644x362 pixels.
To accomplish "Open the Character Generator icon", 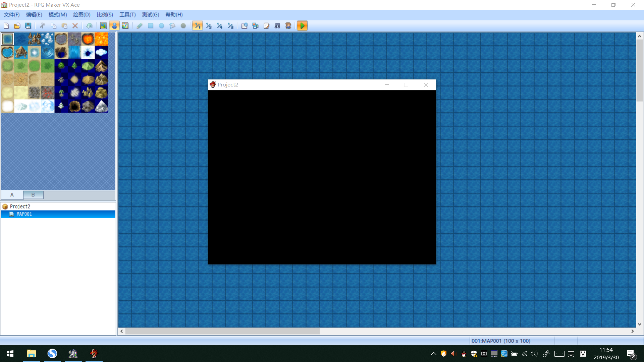I will click(288, 26).
